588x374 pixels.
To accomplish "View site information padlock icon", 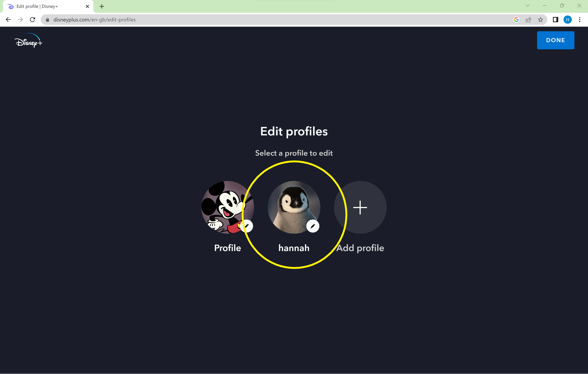I will (47, 20).
